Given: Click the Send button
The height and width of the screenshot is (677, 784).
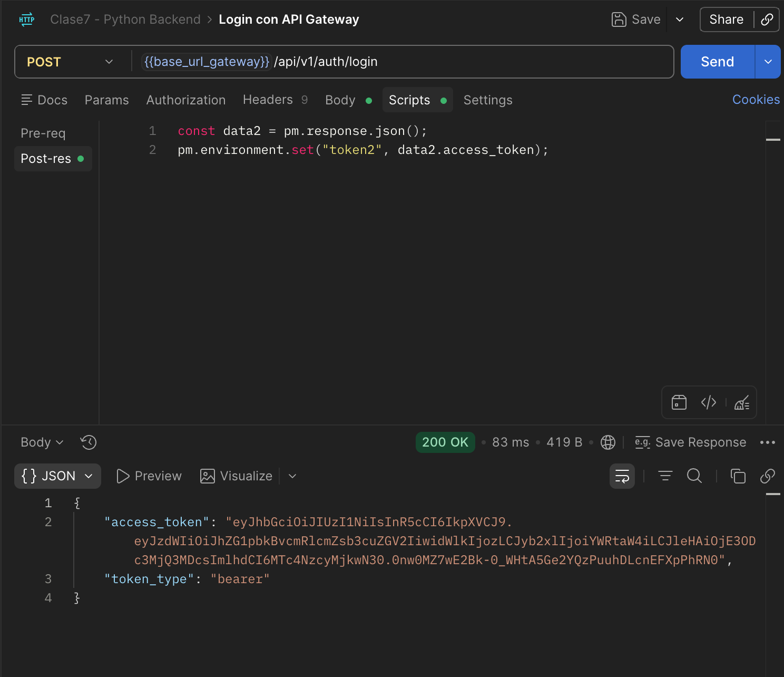Looking at the screenshot, I should 718,62.
